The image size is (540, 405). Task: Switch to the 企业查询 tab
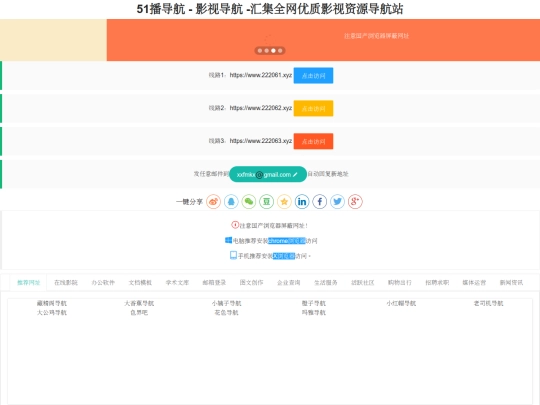point(289,283)
